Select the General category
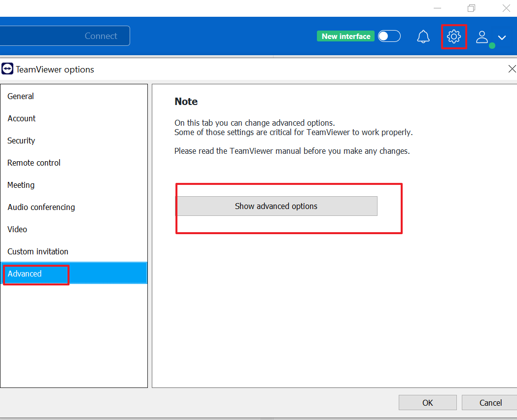The image size is (517, 420). (74, 96)
